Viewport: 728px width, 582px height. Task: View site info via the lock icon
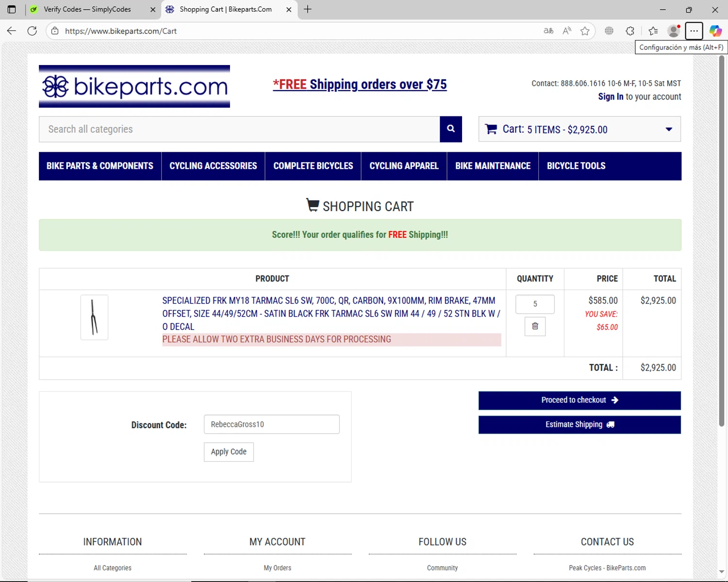click(55, 31)
